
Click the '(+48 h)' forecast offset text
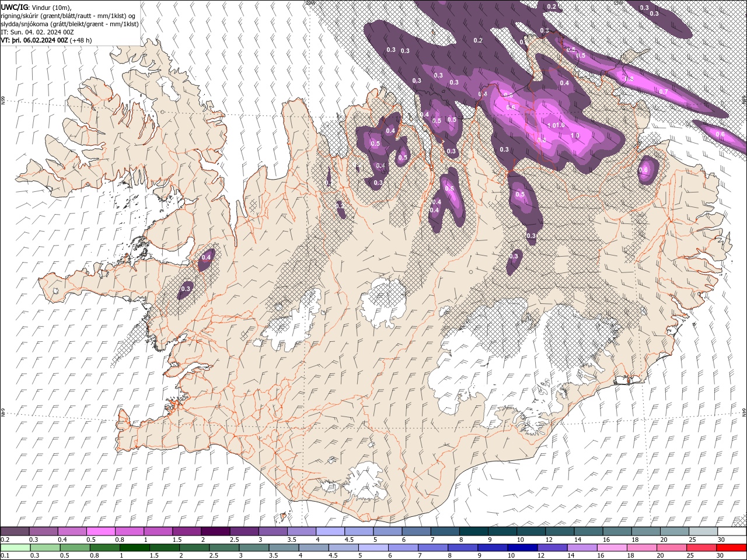tap(81, 40)
